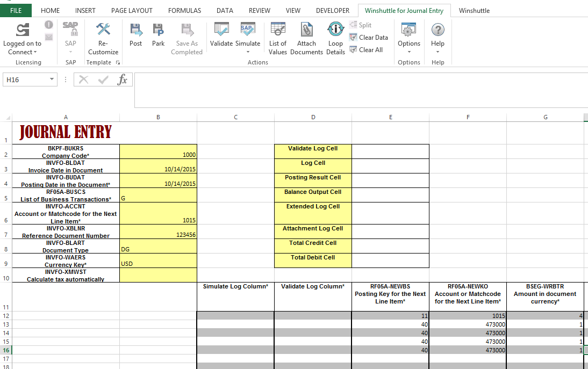This screenshot has height=369, width=588.
Task: Expand the SAP dropdown arrow
Action: pos(70,52)
